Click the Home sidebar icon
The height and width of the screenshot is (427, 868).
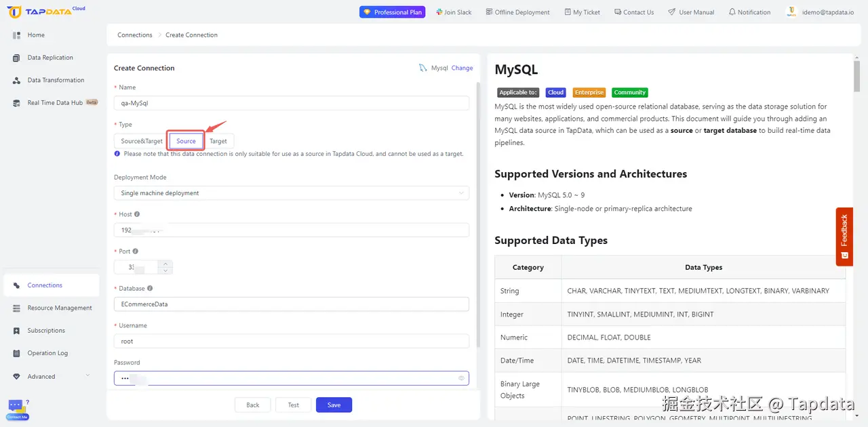pos(16,35)
